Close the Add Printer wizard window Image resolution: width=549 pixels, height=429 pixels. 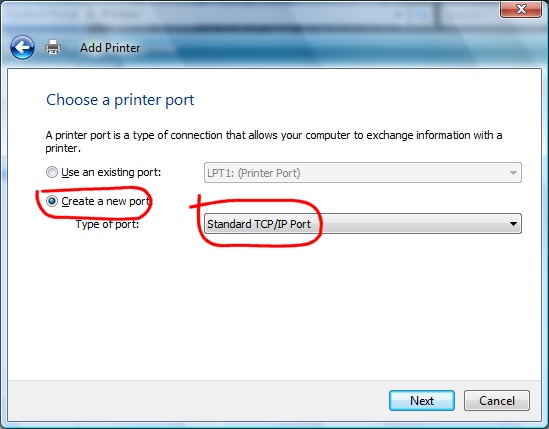coord(521,9)
